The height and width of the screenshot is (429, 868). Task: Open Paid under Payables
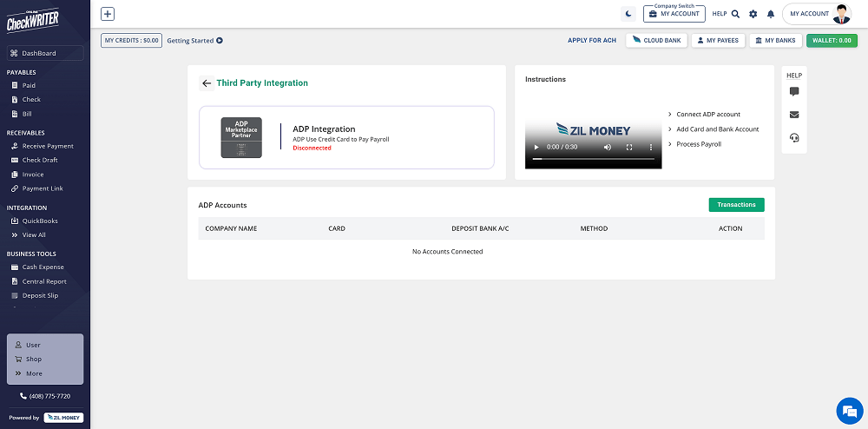(x=29, y=85)
